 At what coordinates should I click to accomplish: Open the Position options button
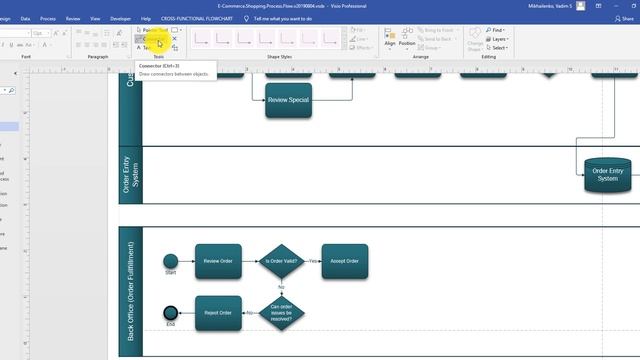(x=407, y=39)
